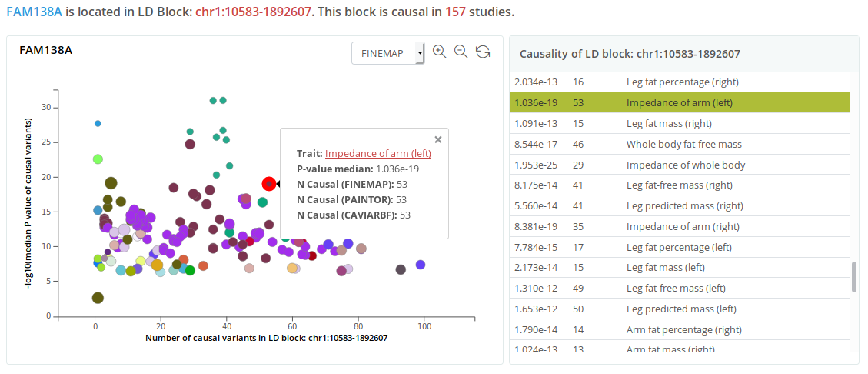Click the causal count 49 cell
This screenshot has width=868, height=374.
coord(578,288)
